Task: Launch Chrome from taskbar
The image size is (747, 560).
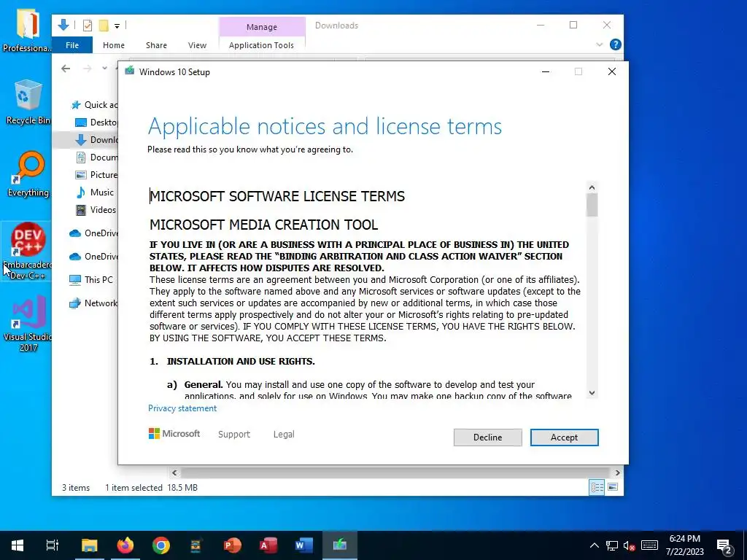Action: (x=161, y=545)
